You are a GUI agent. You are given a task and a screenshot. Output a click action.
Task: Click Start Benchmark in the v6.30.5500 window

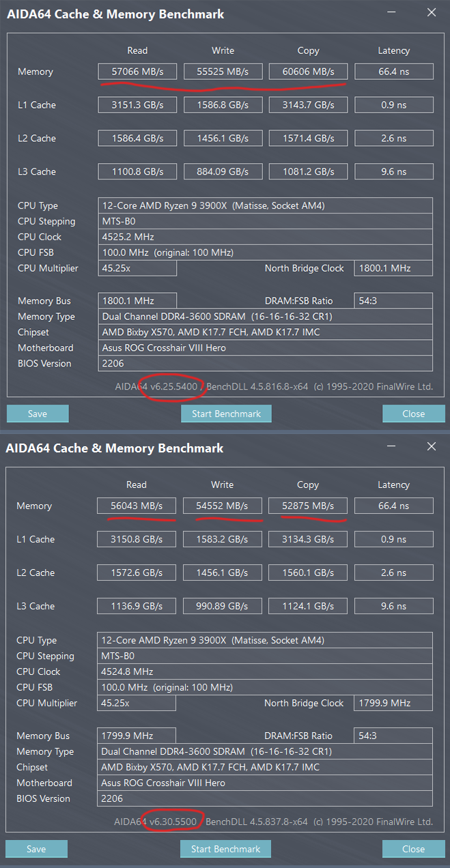pyautogui.click(x=225, y=849)
